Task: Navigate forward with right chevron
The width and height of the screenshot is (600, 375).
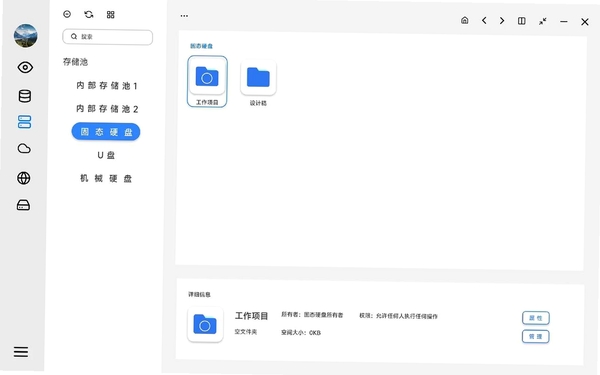Action: point(502,21)
